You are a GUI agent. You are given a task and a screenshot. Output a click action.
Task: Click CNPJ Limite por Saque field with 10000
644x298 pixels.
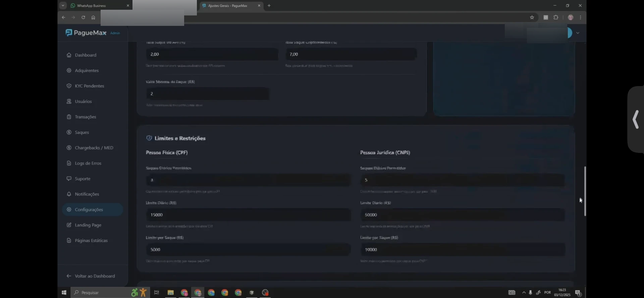[463, 250]
